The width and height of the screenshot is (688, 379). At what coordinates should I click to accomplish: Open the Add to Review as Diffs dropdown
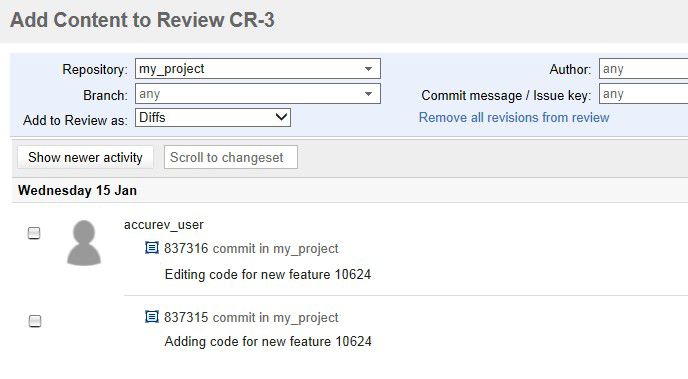click(x=213, y=118)
